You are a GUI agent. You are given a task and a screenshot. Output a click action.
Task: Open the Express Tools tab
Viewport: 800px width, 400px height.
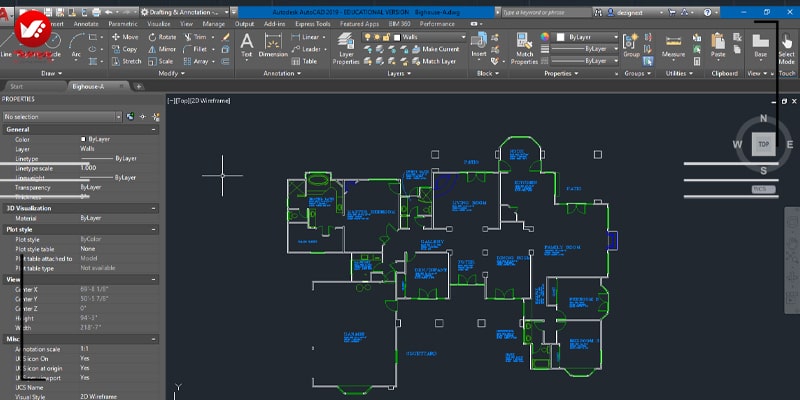[x=312, y=24]
